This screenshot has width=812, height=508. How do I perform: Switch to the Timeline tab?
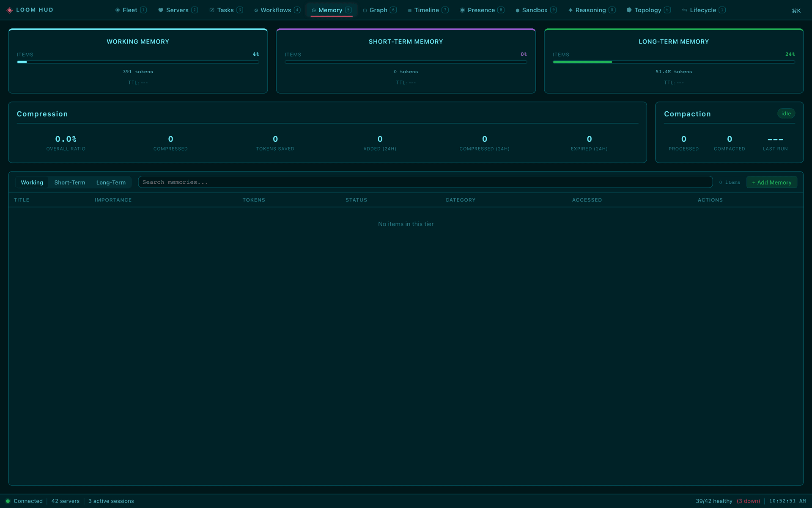click(428, 10)
